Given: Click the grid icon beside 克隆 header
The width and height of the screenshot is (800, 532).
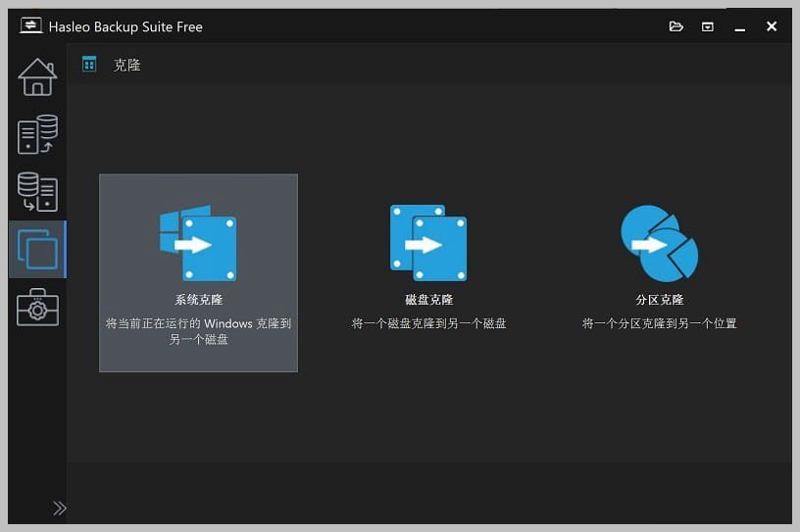Looking at the screenshot, I should click(x=89, y=65).
